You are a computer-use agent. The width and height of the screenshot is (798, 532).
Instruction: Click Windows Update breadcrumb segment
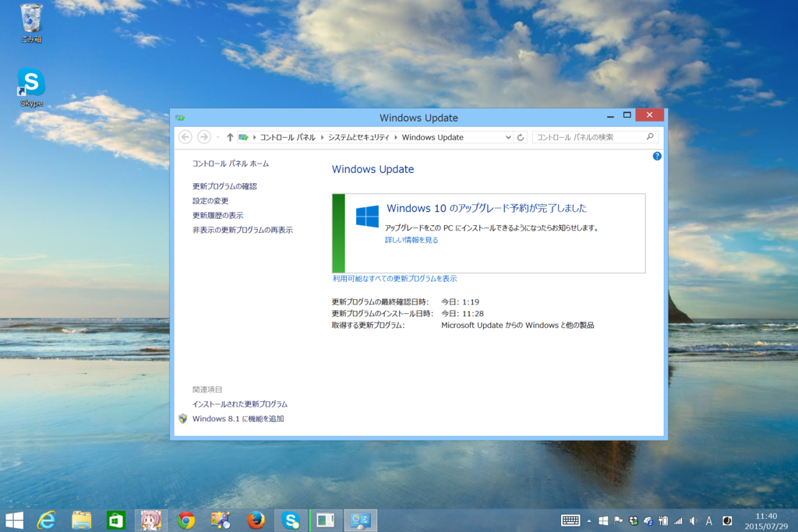[433, 137]
